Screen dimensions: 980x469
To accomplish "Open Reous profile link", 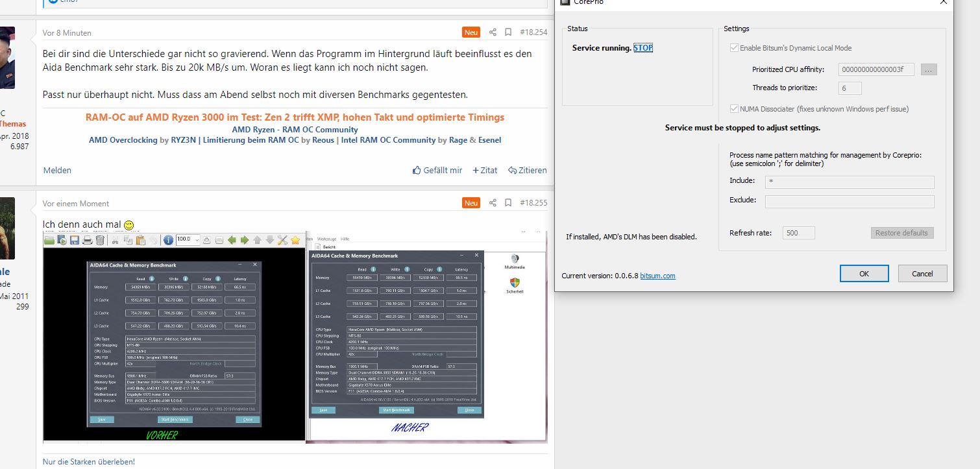I will tap(323, 140).
